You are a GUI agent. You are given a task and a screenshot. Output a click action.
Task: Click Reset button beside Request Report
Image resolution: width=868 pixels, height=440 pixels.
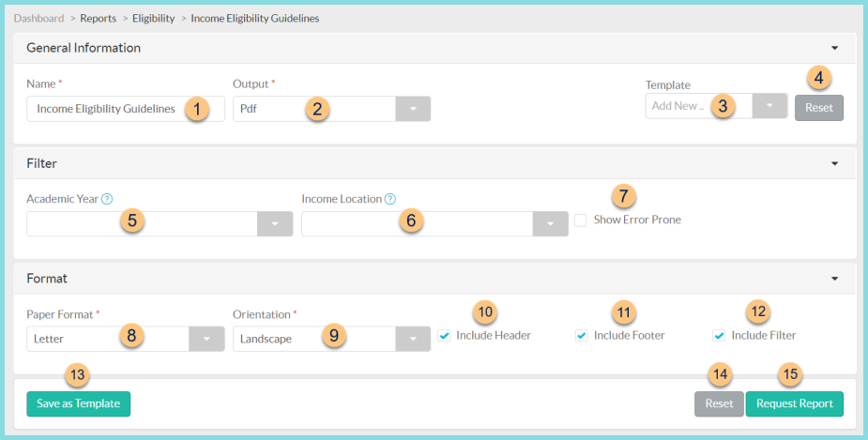click(719, 404)
